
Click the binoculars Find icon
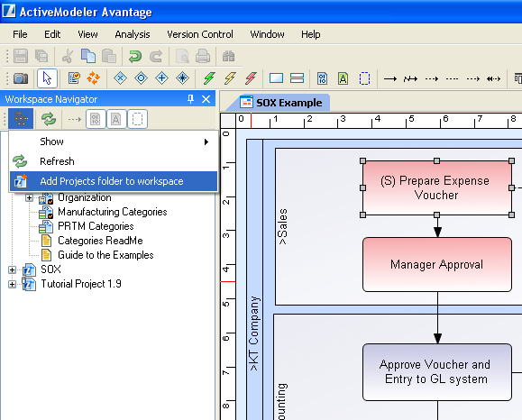[x=228, y=56]
